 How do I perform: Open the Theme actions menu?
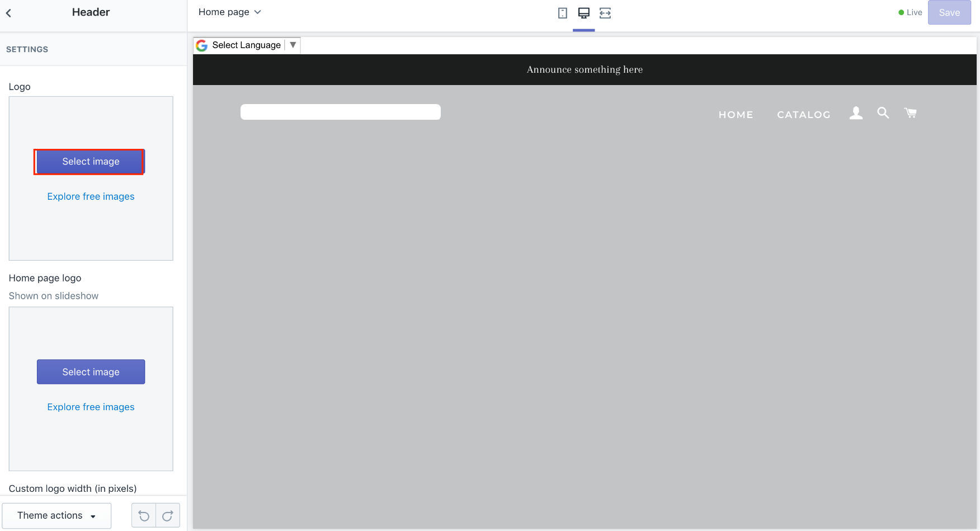56,515
